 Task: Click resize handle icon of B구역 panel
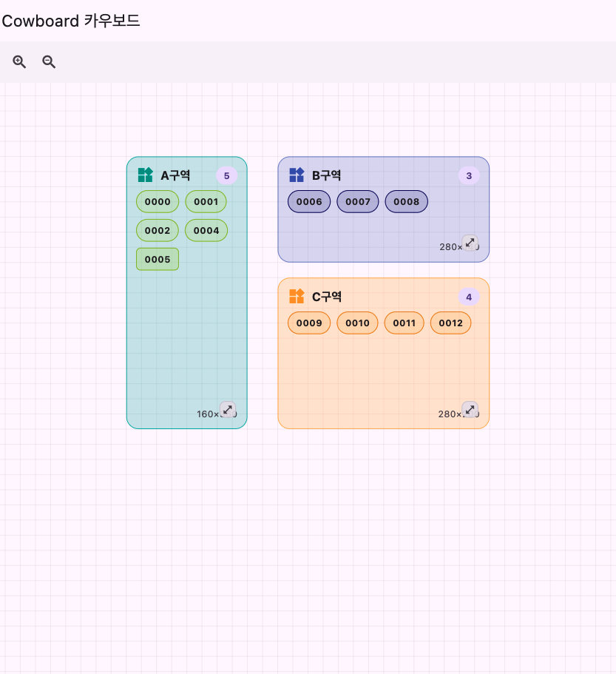click(470, 243)
